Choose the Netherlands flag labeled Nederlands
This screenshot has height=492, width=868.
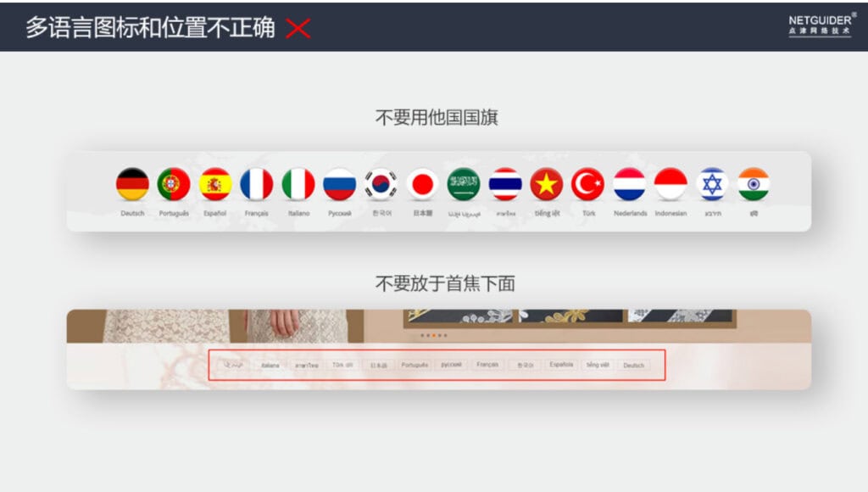coord(630,184)
